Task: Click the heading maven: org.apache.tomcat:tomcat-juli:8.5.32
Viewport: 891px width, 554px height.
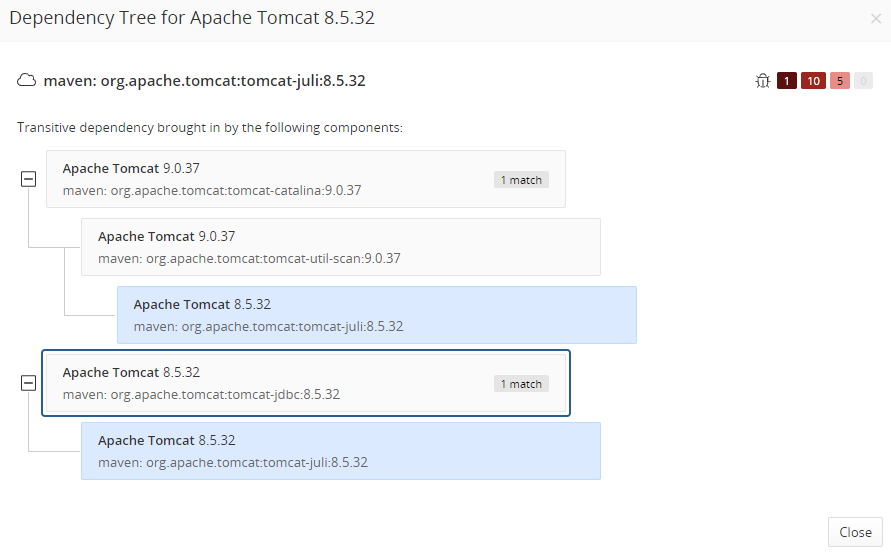Action: (x=205, y=81)
